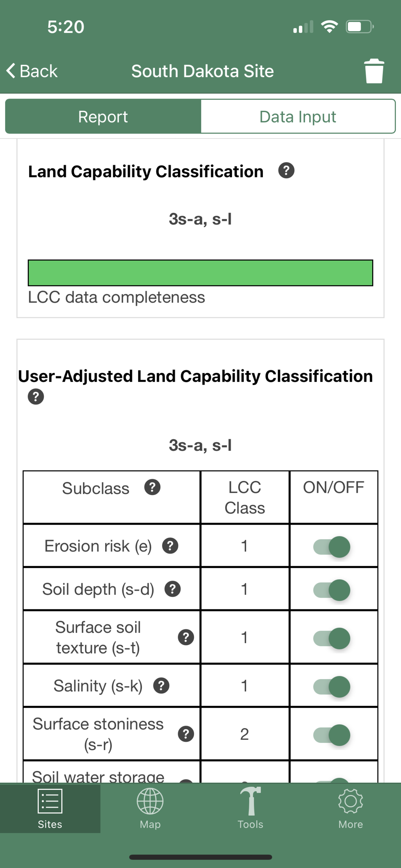
Task: Open Erosion risk (e) help icon
Action: 170,546
